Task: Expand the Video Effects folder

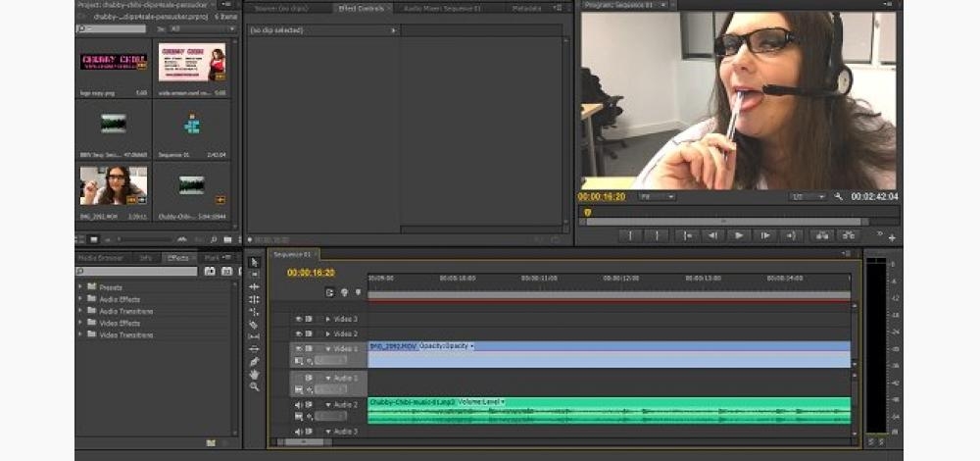Action: click(x=80, y=323)
